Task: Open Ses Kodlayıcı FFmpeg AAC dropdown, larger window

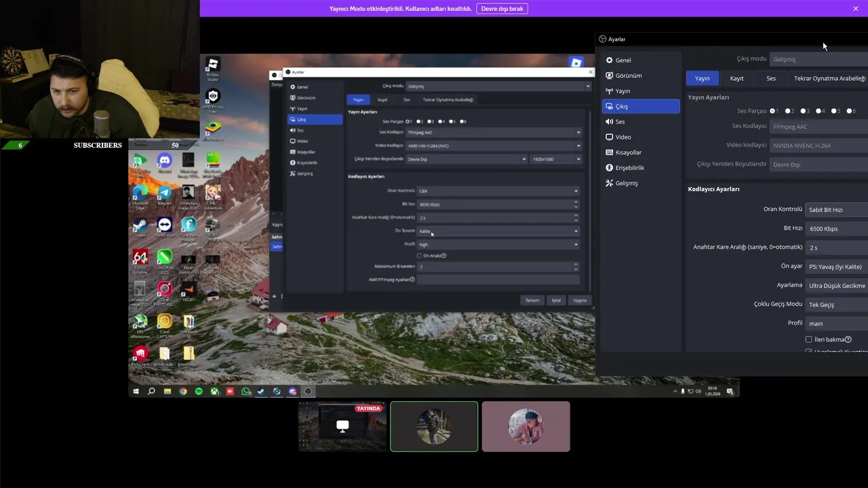Action: (818, 127)
